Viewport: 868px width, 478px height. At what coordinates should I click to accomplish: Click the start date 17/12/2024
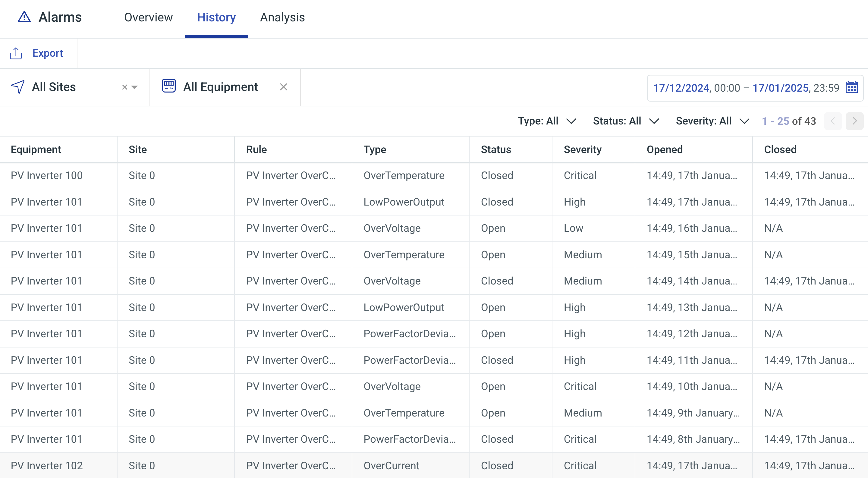[x=681, y=88]
